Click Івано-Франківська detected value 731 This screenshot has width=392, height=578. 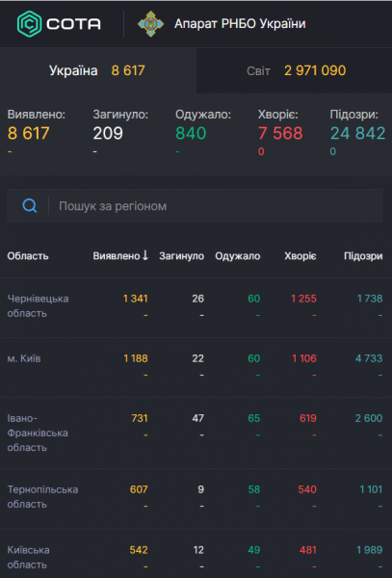[x=140, y=418]
